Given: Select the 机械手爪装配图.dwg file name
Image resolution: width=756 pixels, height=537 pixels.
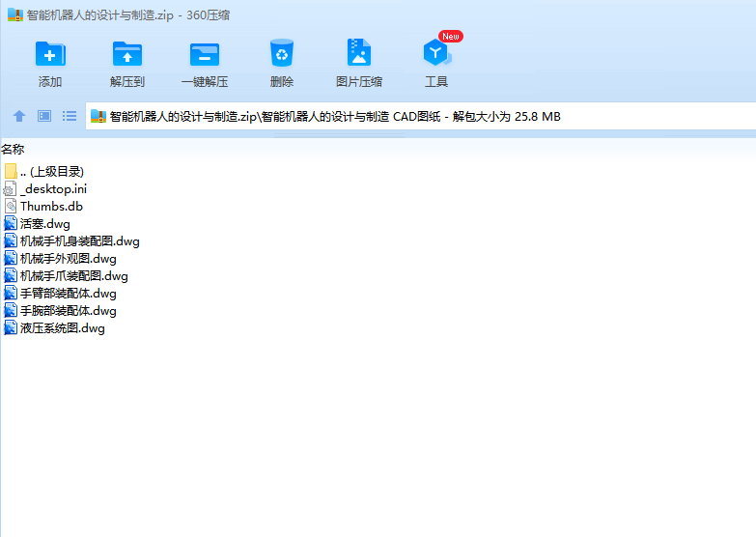Looking at the screenshot, I should (x=74, y=275).
